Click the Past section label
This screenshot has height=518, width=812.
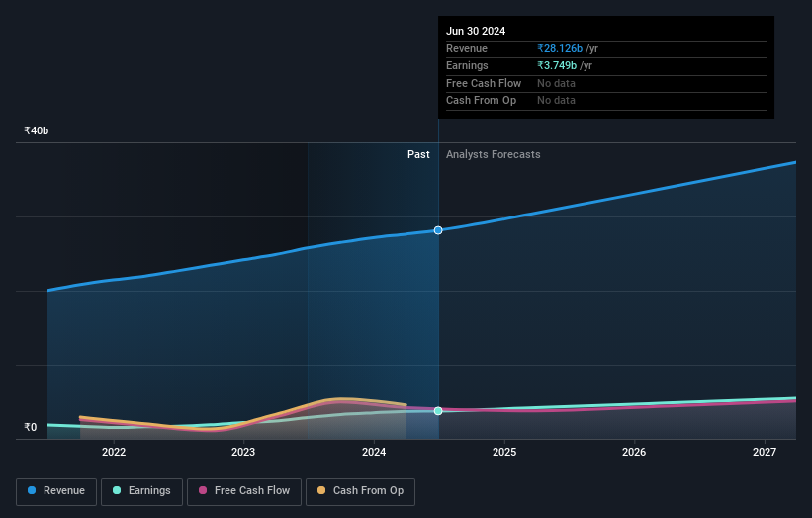[x=418, y=155]
